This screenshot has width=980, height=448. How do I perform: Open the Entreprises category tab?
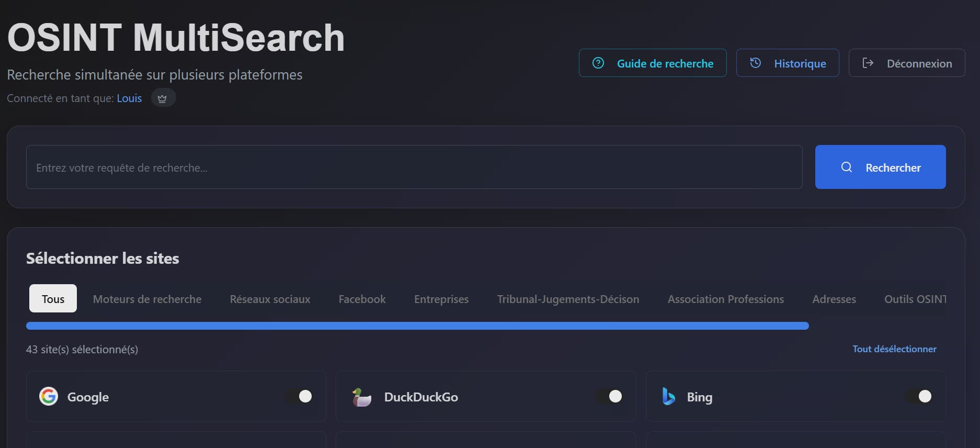click(441, 299)
